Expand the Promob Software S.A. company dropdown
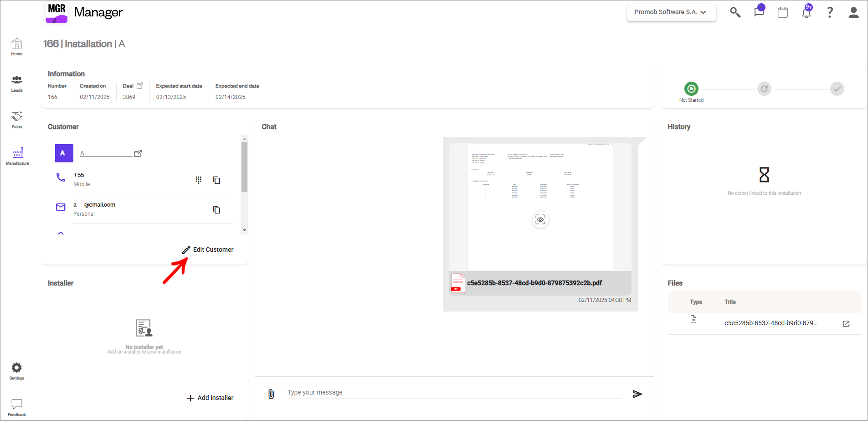 671,12
